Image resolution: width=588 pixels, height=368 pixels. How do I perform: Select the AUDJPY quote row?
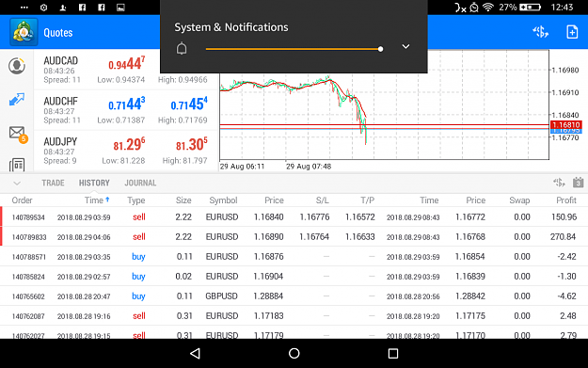(126, 151)
